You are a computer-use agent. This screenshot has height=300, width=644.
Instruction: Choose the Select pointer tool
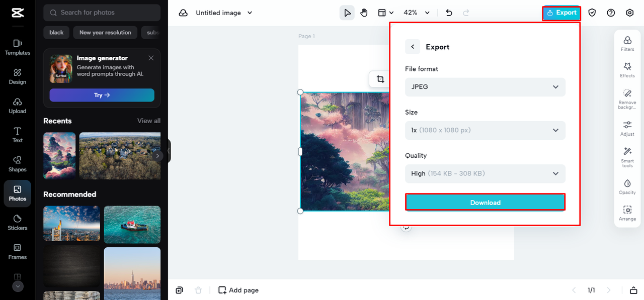(x=347, y=13)
